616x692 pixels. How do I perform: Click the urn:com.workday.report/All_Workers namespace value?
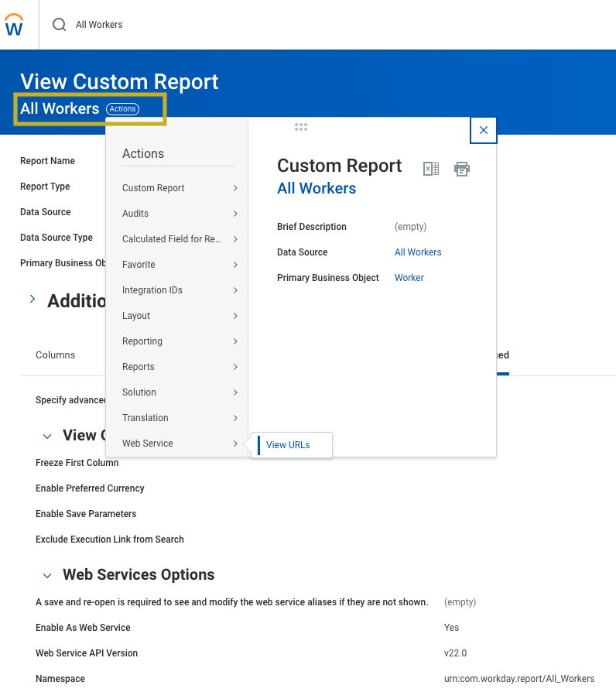click(519, 679)
